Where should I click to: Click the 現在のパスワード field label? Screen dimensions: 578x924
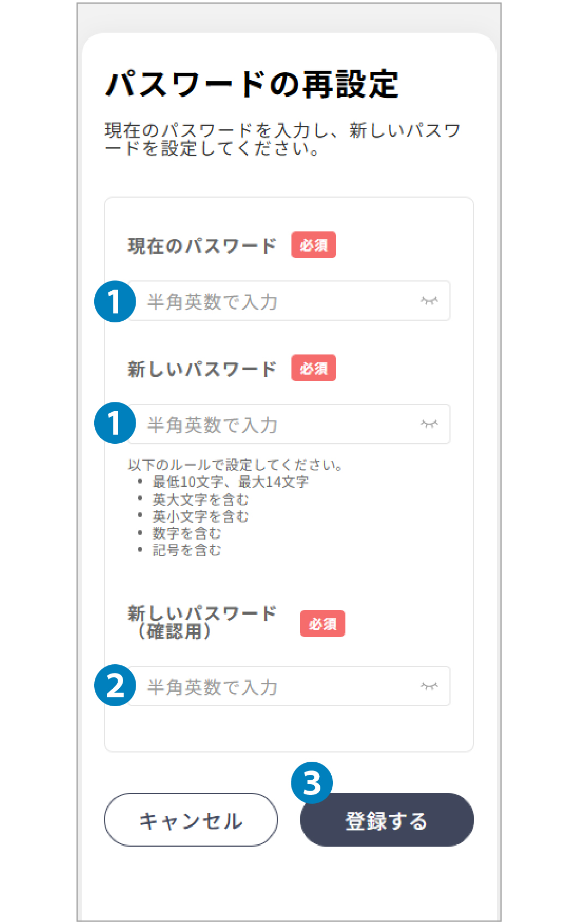tap(202, 246)
